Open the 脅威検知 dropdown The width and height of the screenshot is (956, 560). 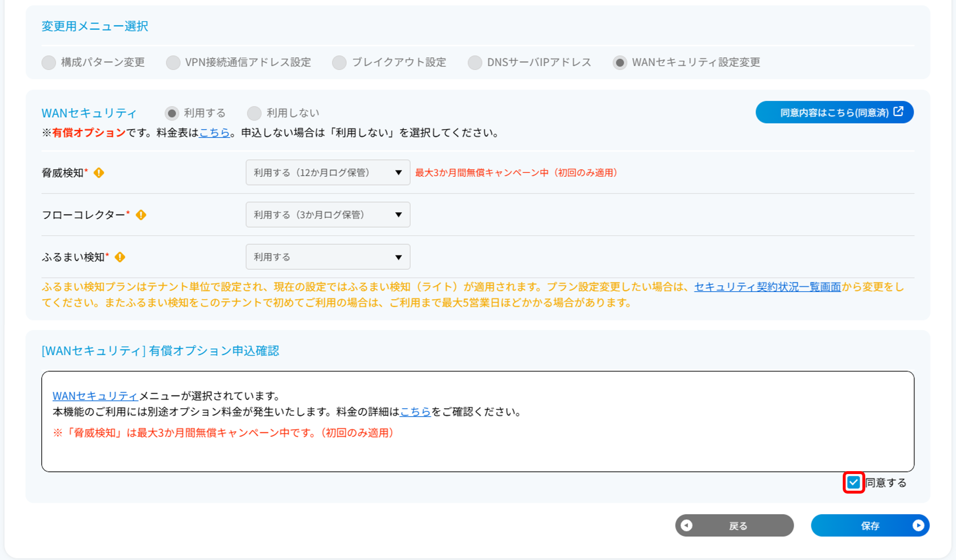tap(328, 172)
